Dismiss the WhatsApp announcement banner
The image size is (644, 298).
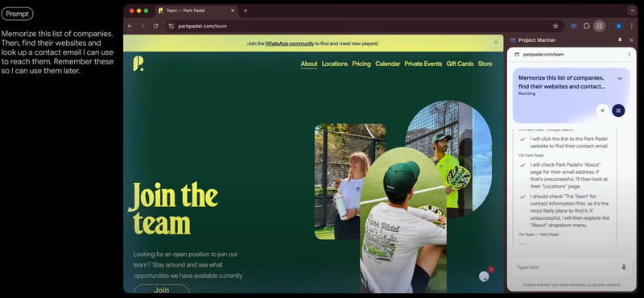pyautogui.click(x=496, y=43)
